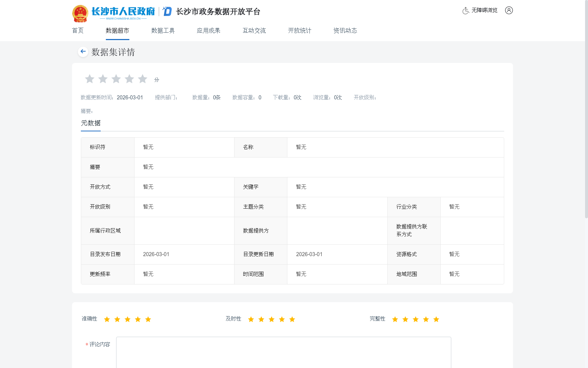Screen dimensions: 588x368
Task: Set 完整性 rating to four stars
Action: (x=426, y=319)
